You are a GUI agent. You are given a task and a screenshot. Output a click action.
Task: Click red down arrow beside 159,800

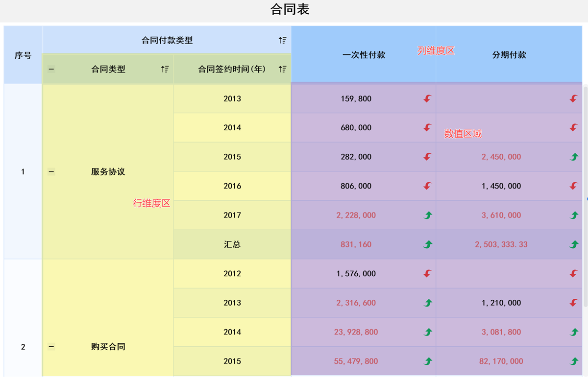click(x=427, y=98)
